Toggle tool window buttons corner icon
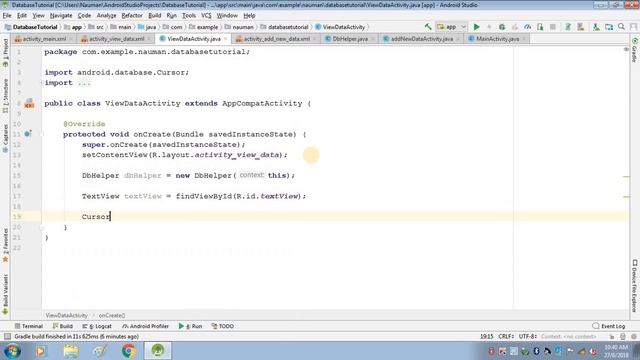 click(7, 337)
